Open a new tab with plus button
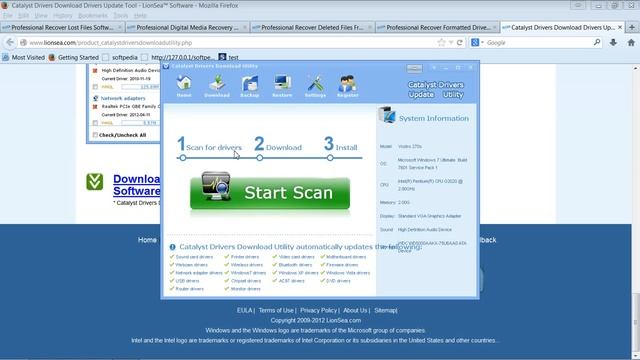The width and height of the screenshot is (640, 360). click(x=632, y=27)
